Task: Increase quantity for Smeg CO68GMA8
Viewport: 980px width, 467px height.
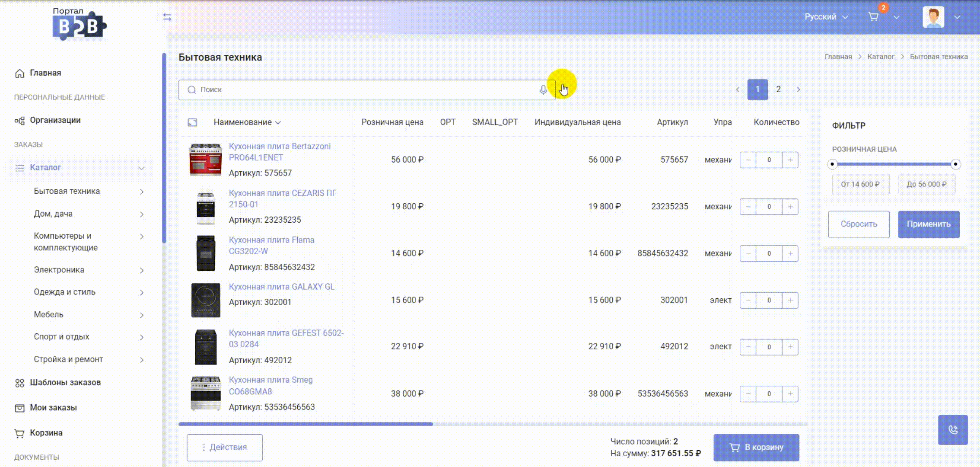Action: click(x=790, y=393)
